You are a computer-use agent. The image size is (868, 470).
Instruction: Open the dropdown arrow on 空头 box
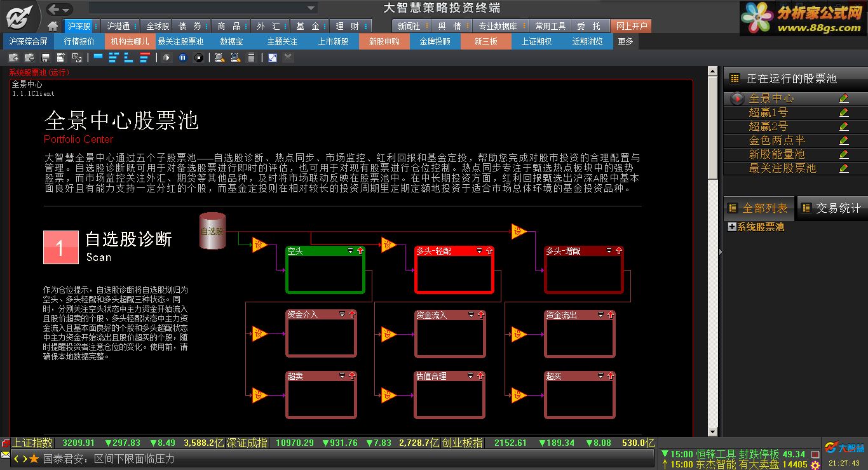(350, 251)
